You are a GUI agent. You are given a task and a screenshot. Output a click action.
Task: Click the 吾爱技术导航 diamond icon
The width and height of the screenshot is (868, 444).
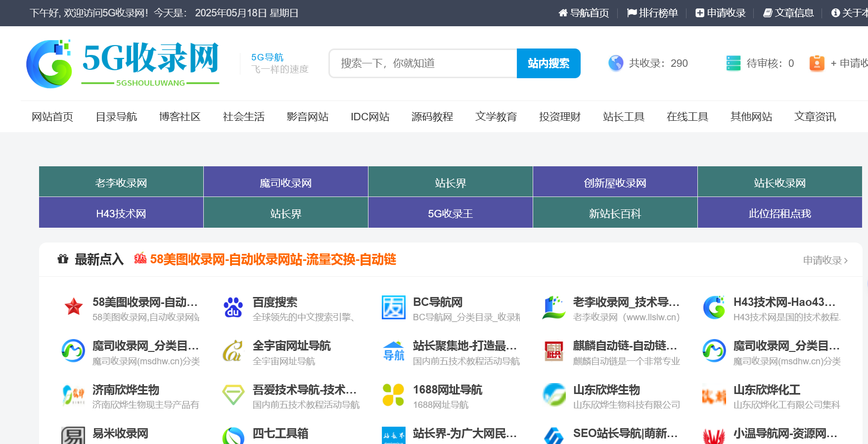(x=233, y=395)
